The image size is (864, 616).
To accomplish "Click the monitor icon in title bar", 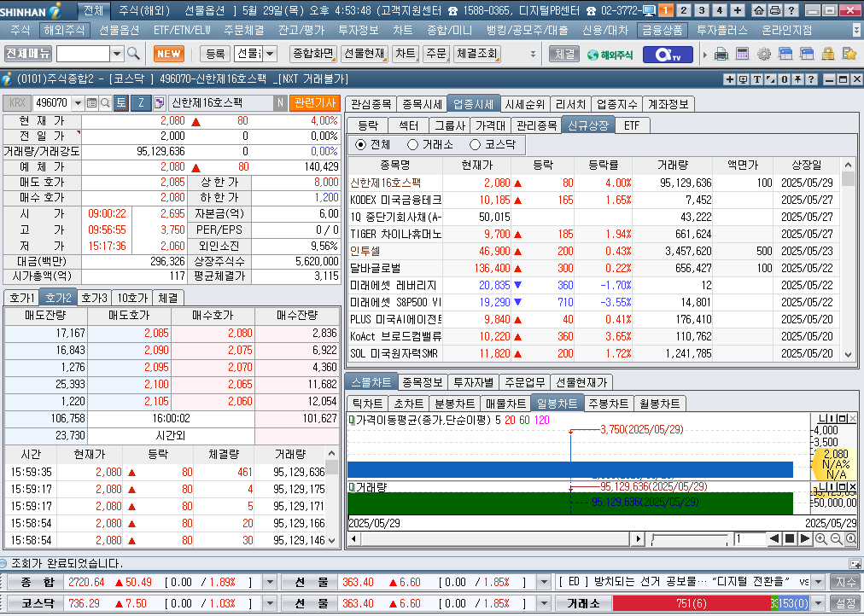I will 649,10.
